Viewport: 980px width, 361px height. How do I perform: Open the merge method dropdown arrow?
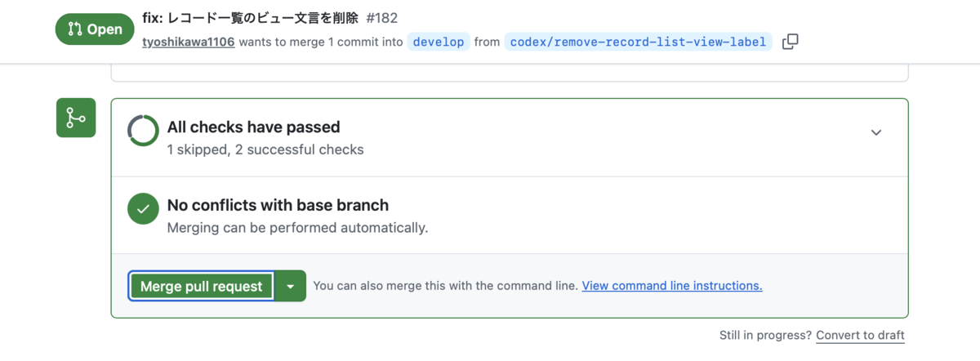pyautogui.click(x=291, y=286)
